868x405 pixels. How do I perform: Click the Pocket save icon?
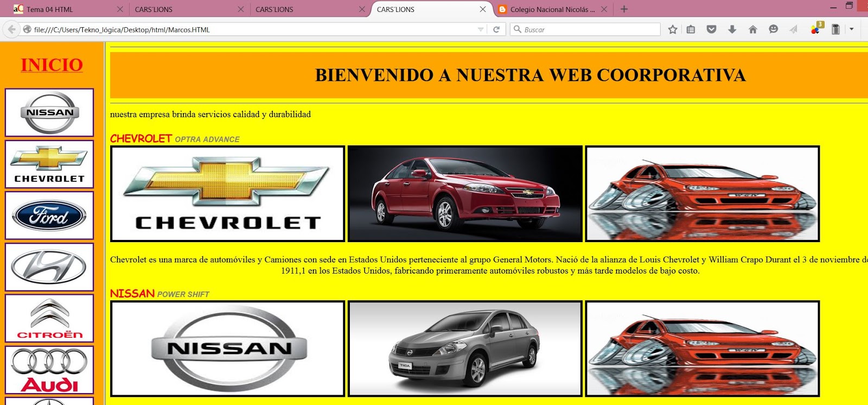click(712, 29)
